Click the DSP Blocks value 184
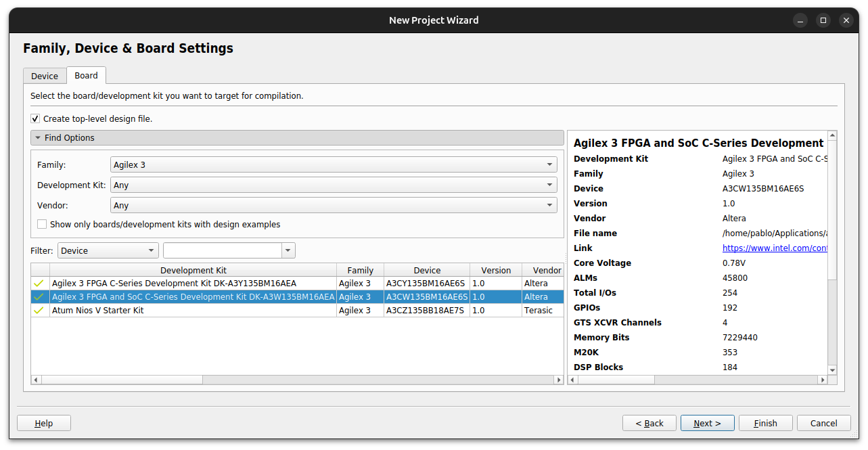 coord(730,367)
